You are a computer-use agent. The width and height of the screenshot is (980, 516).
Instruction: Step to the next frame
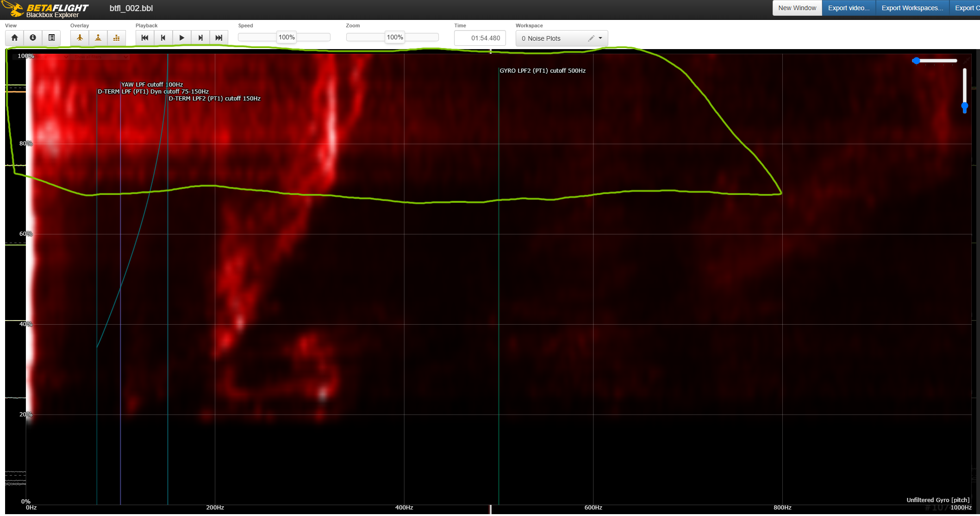click(x=200, y=38)
